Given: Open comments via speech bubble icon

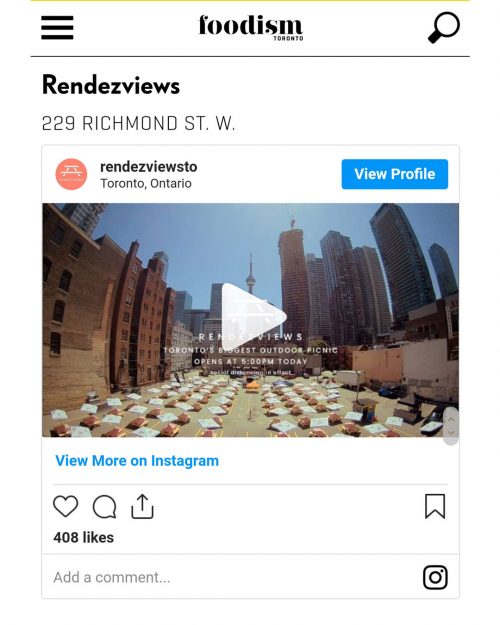Looking at the screenshot, I should point(104,507).
